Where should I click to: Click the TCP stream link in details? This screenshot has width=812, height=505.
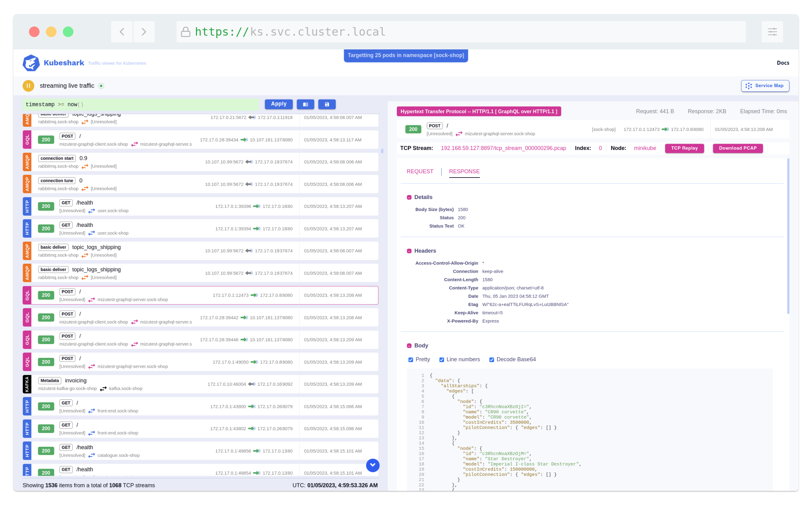(503, 148)
